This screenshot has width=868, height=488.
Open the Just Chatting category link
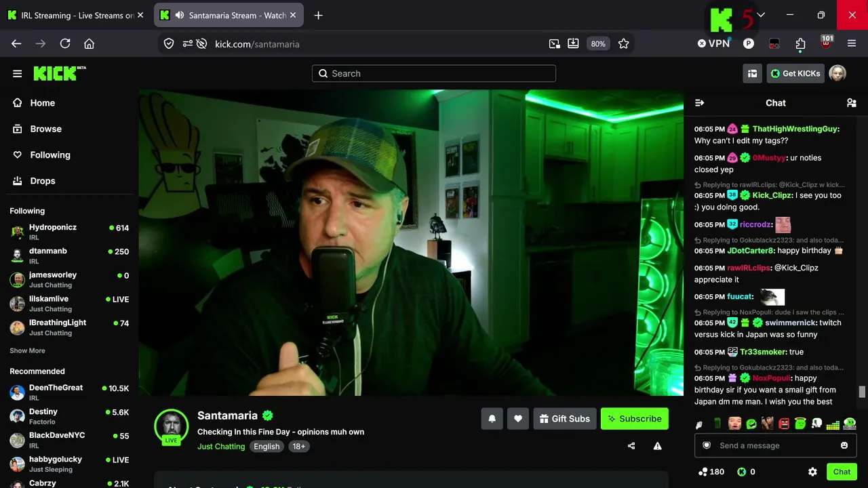pos(221,446)
